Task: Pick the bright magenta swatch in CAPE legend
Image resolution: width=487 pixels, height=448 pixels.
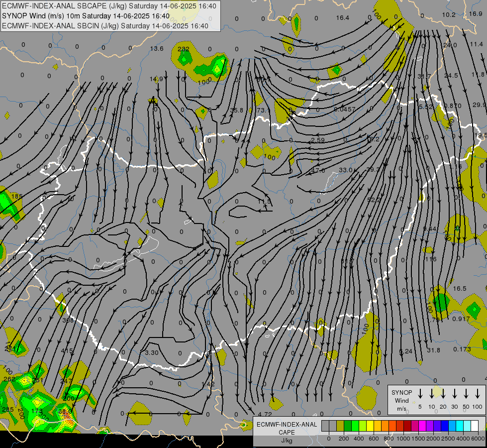Action: (422, 426)
